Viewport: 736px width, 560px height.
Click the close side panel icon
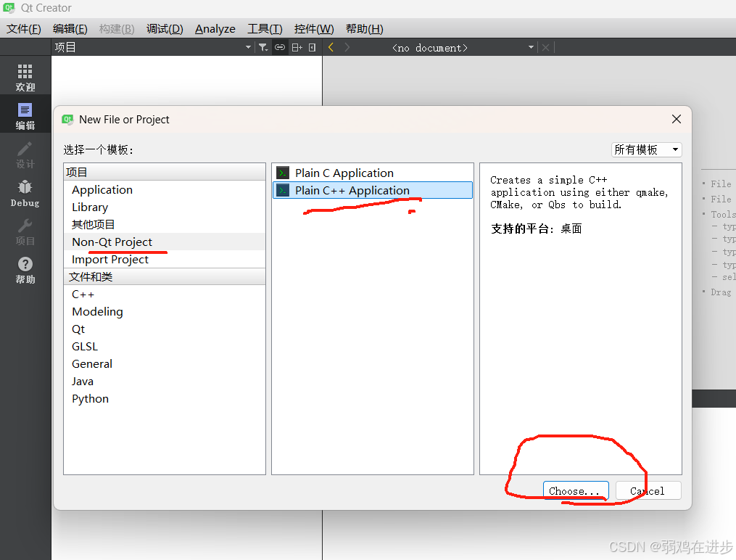313,47
